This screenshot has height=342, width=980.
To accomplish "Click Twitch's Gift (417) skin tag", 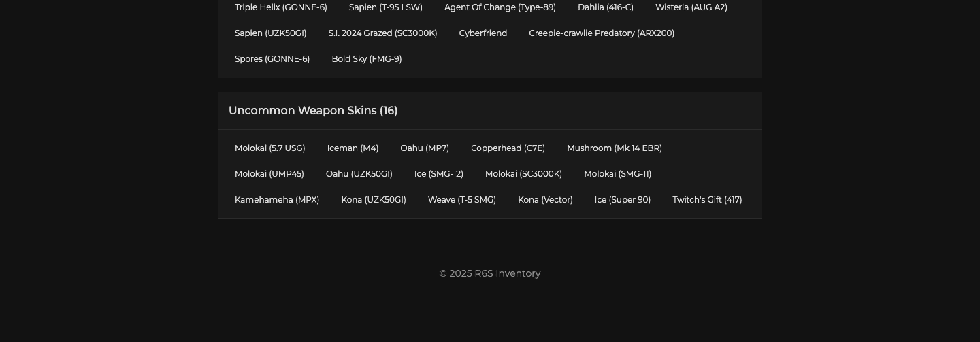I will pos(707,200).
